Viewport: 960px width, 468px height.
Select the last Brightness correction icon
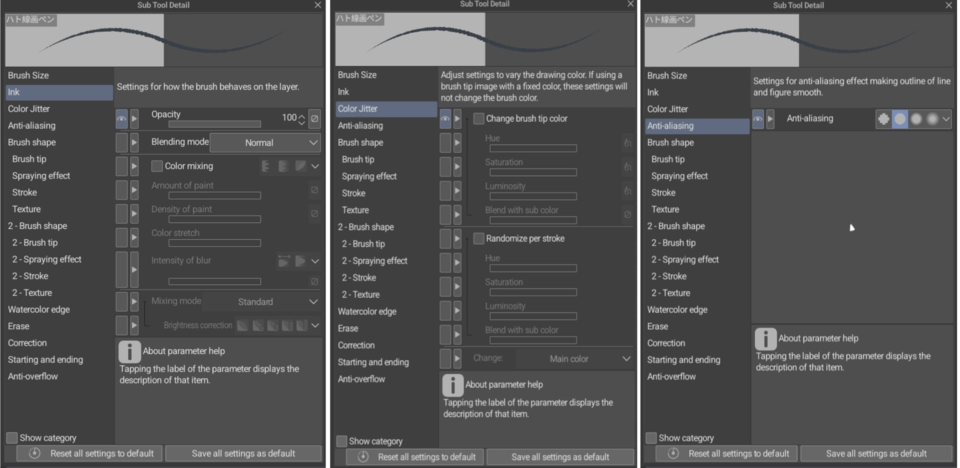coord(302,325)
